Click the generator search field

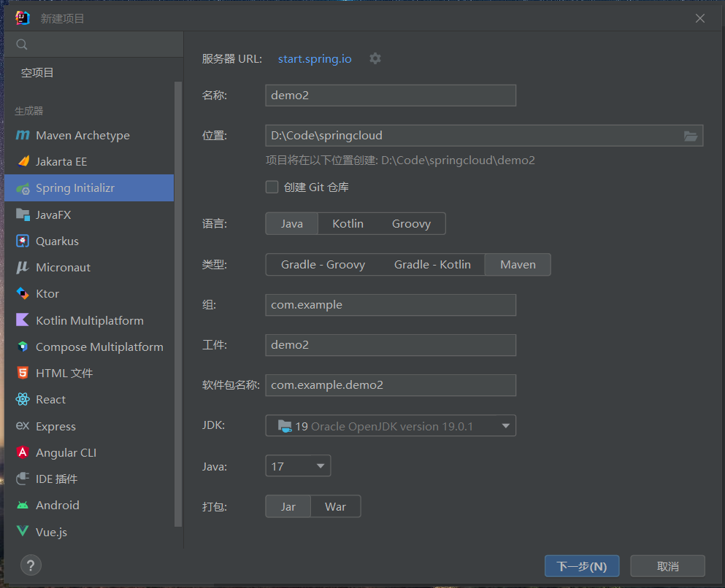coord(94,45)
